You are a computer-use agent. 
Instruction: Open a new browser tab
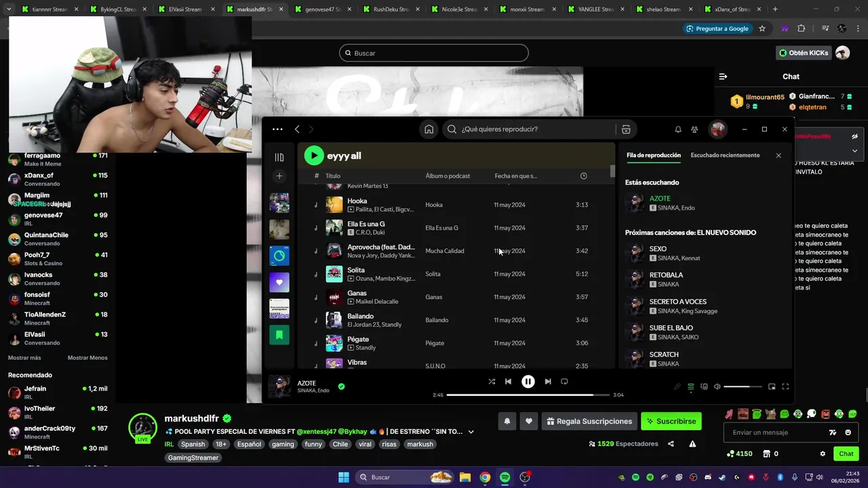click(775, 9)
